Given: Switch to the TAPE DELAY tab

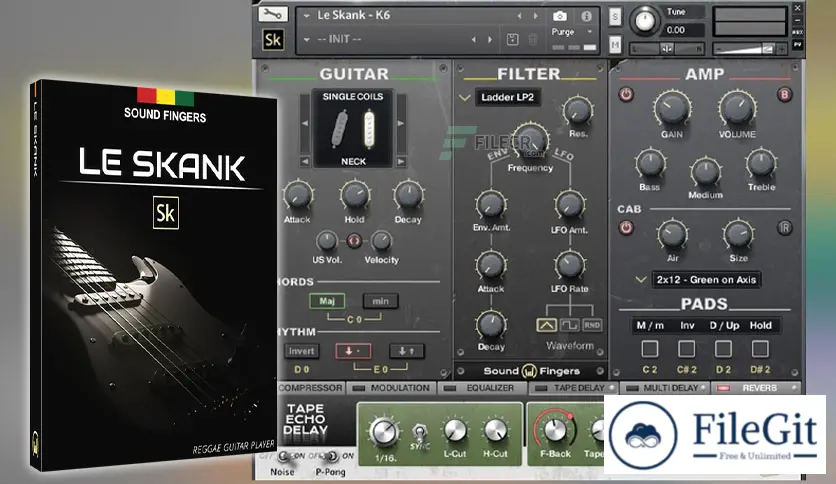Looking at the screenshot, I should coord(574,388).
